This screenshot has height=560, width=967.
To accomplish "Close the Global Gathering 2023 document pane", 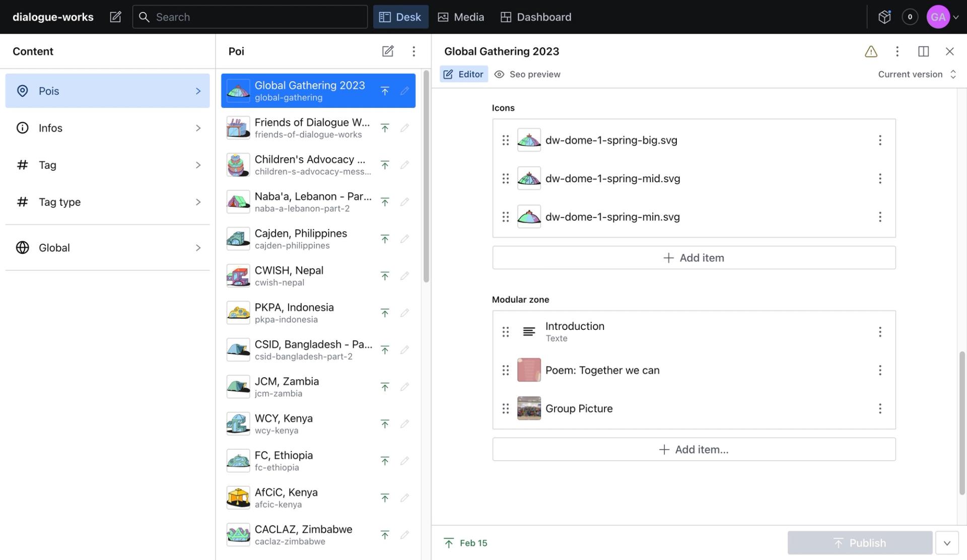I will (x=949, y=51).
